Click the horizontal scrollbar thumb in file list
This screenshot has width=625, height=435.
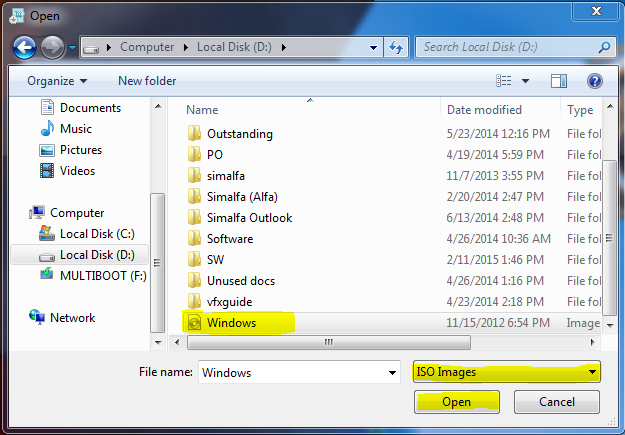click(x=329, y=342)
